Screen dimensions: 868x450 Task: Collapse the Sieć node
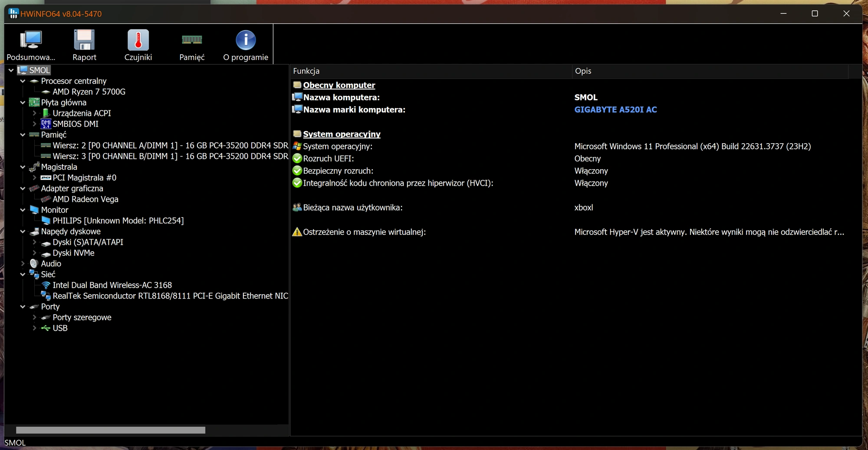(x=23, y=274)
